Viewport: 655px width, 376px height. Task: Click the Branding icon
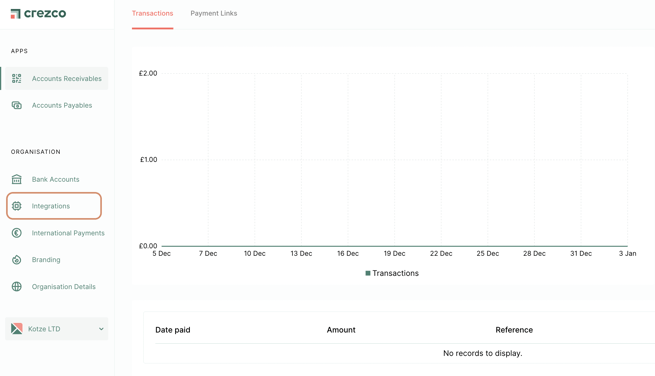pyautogui.click(x=17, y=260)
